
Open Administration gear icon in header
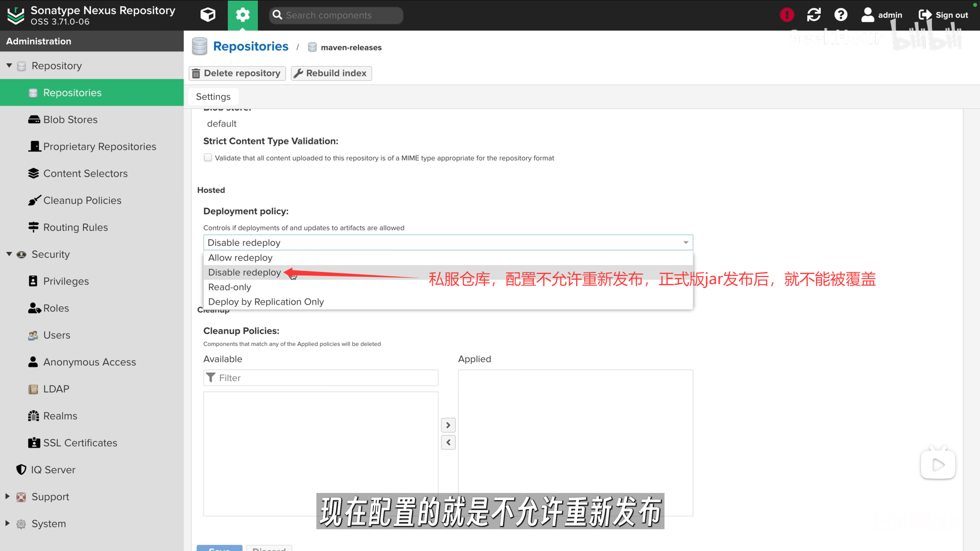[243, 15]
